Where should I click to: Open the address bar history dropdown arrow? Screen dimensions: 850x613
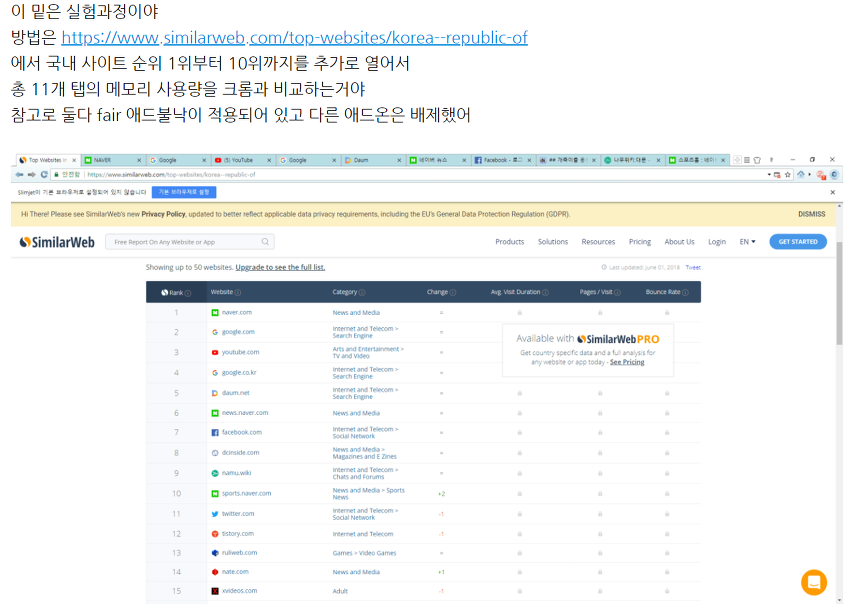click(x=769, y=175)
